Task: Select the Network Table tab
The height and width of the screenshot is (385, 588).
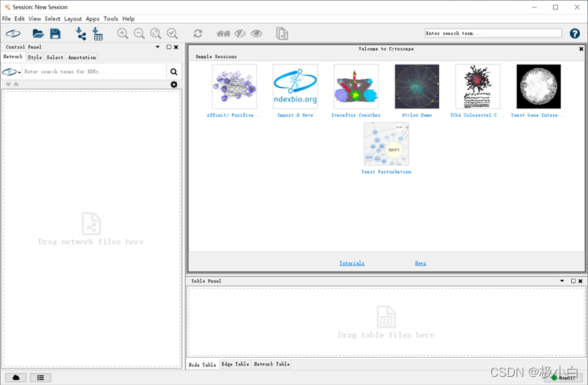Action: (271, 364)
